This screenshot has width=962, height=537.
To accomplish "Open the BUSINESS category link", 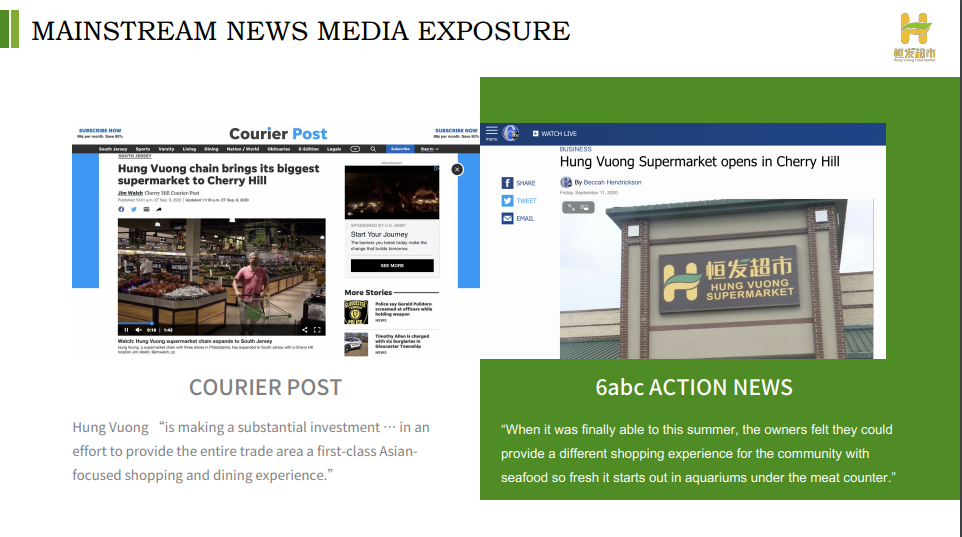I will coord(575,149).
